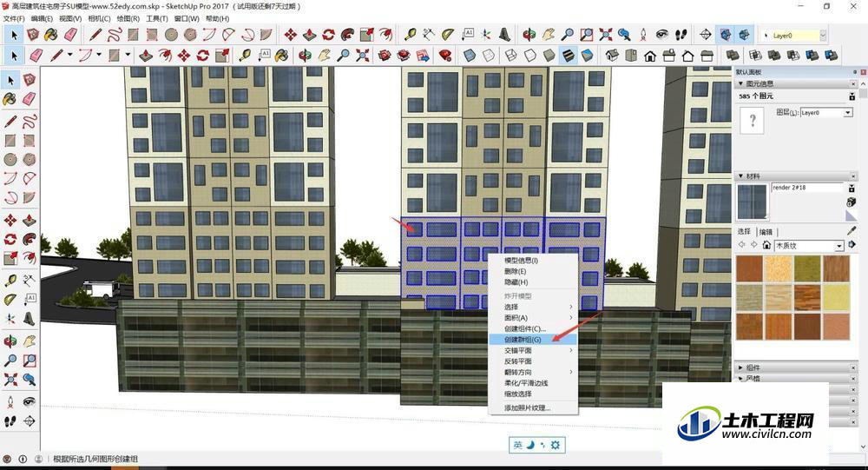Choose the Pan hand tool in top toolbar
This screenshot has height=470, width=868.
(548, 35)
